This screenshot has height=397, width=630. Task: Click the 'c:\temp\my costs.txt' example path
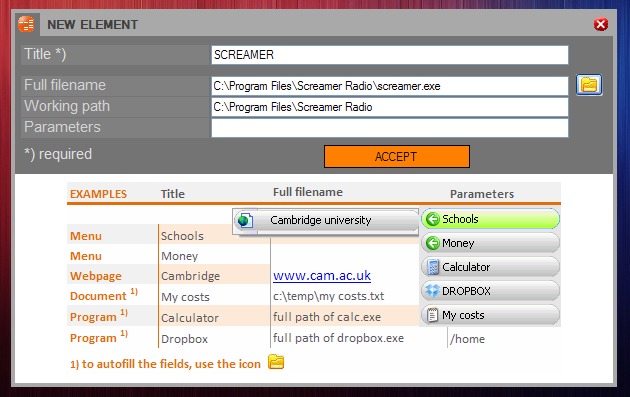click(328, 296)
